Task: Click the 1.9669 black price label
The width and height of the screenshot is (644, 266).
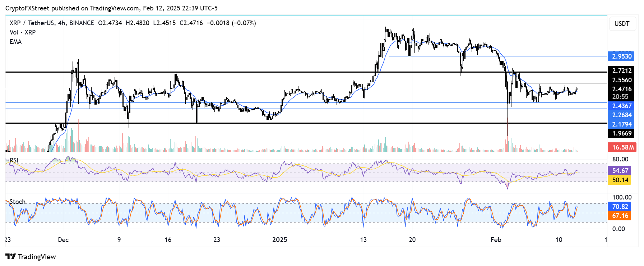Action: pyautogui.click(x=621, y=133)
